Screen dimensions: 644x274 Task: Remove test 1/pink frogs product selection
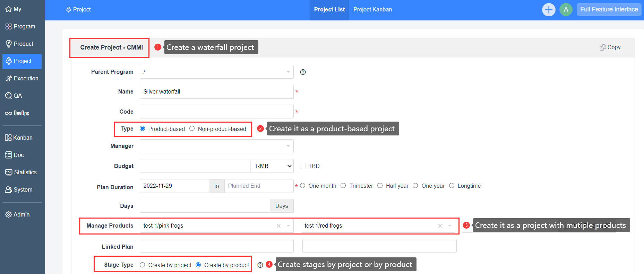[278, 226]
